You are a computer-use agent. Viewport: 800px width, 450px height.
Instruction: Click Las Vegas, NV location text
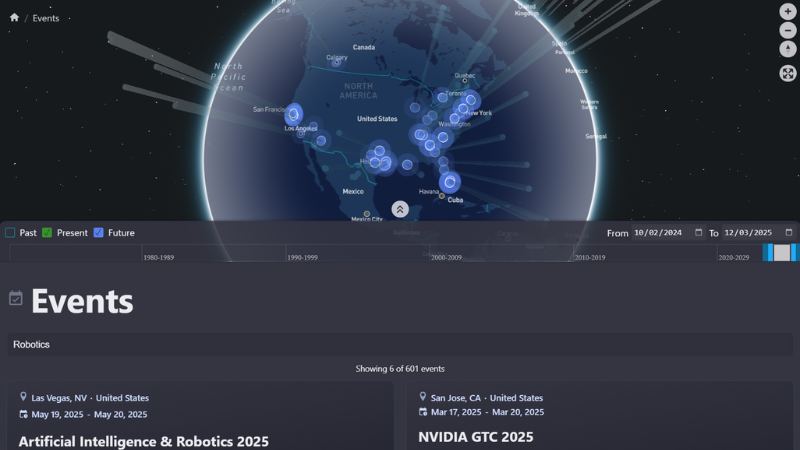[x=90, y=398]
